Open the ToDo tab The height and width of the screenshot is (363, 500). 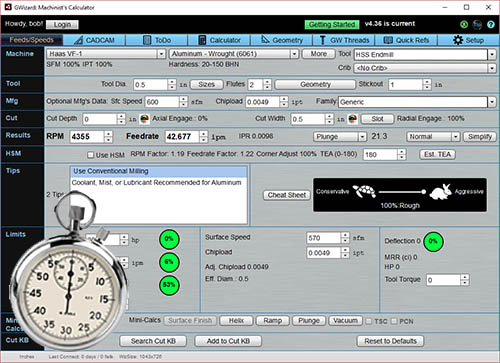tap(157, 40)
